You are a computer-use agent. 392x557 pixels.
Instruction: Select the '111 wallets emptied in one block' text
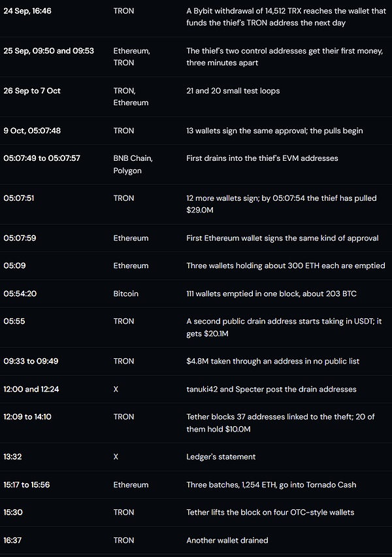pyautogui.click(x=271, y=294)
